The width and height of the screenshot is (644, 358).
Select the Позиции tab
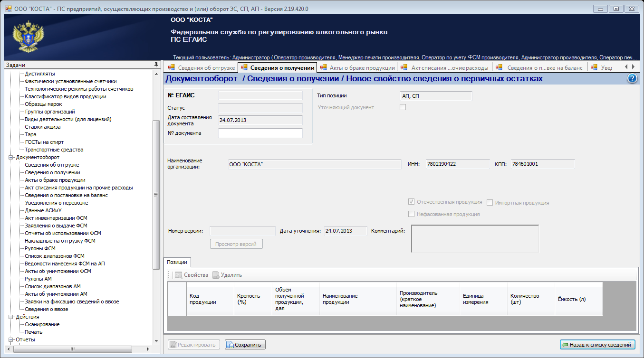coord(177,262)
